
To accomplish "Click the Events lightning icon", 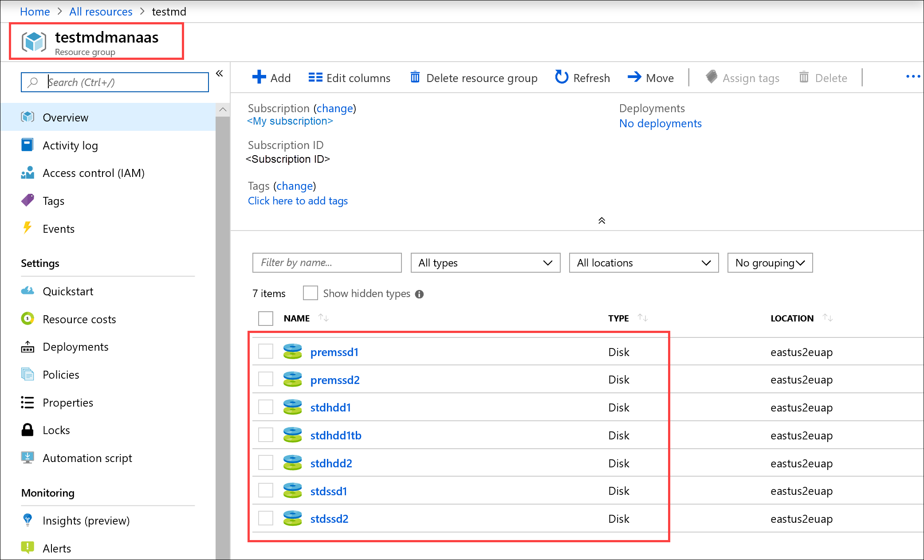I will coord(28,228).
